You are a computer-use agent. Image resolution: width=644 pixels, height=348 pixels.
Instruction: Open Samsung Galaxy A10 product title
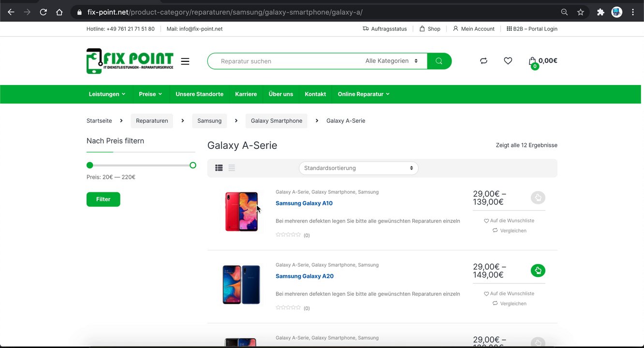point(304,203)
